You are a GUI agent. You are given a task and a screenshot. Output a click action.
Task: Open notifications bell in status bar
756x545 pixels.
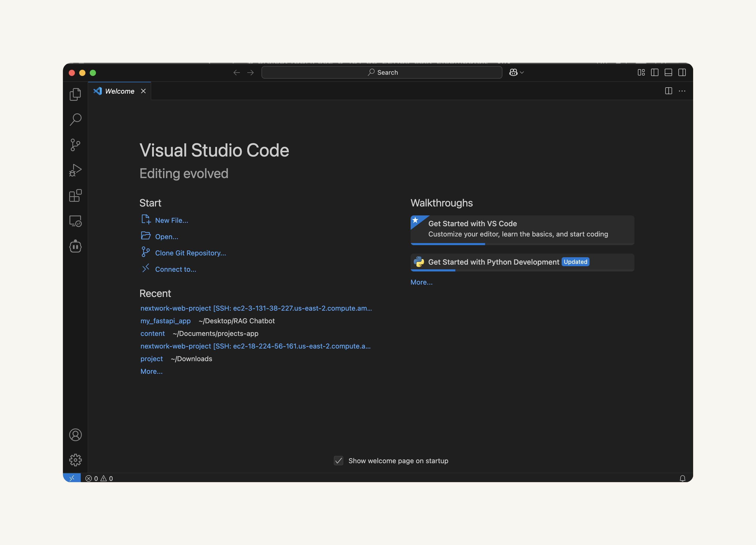pyautogui.click(x=682, y=478)
